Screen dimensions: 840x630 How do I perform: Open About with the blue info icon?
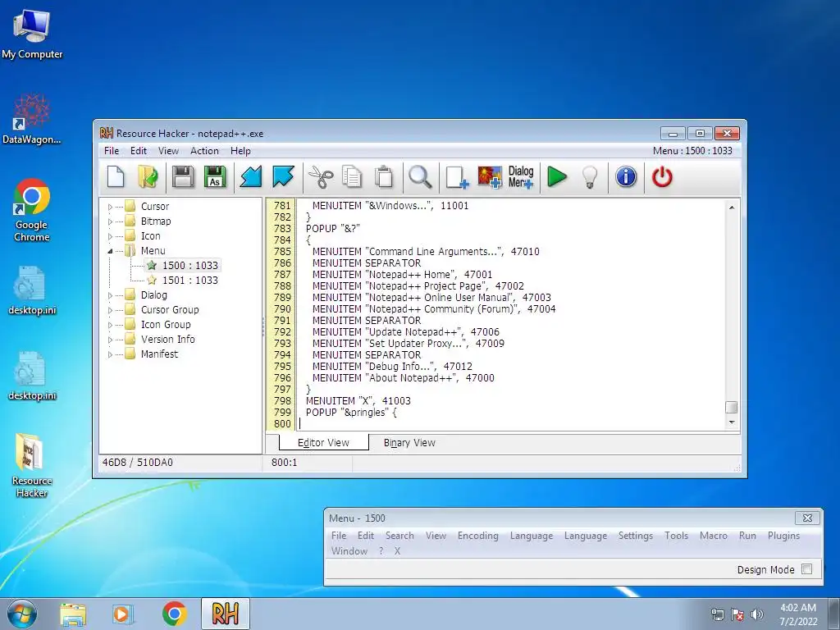tap(626, 176)
